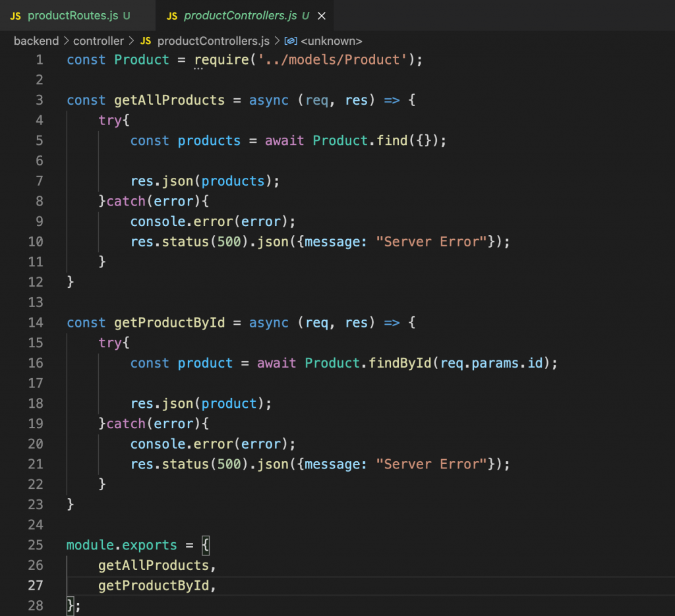Click req.params.id on line 16
675x616 pixels.
[491, 363]
